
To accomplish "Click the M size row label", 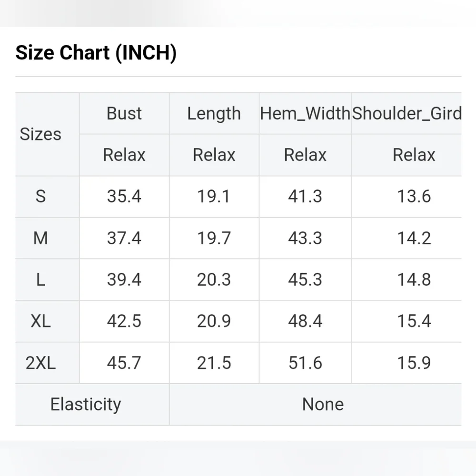I will (x=40, y=238).
